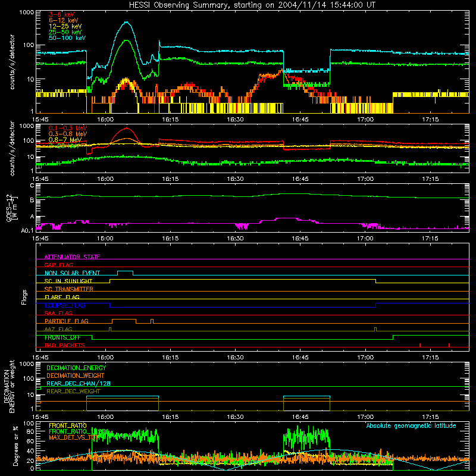This screenshot has height=476, width=476.
Task: Click the REAR_DEC_WEIGHT legend label
Action: [x=73, y=392]
